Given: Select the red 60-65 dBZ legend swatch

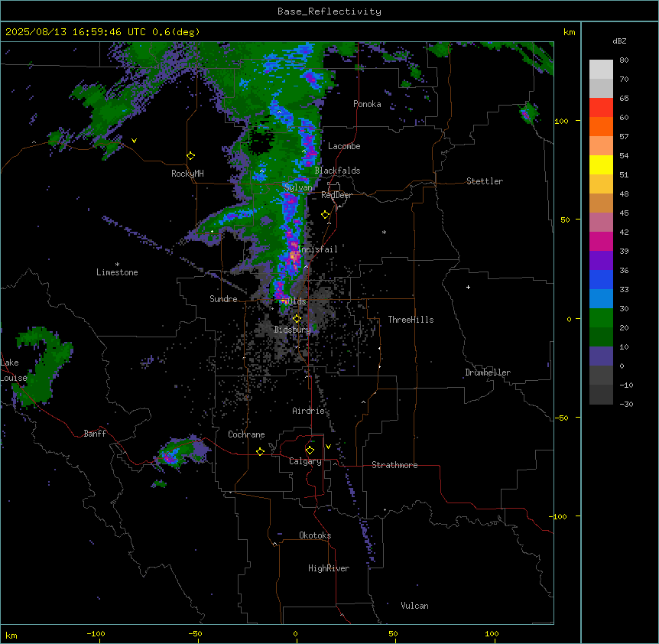Looking at the screenshot, I should 601,108.
